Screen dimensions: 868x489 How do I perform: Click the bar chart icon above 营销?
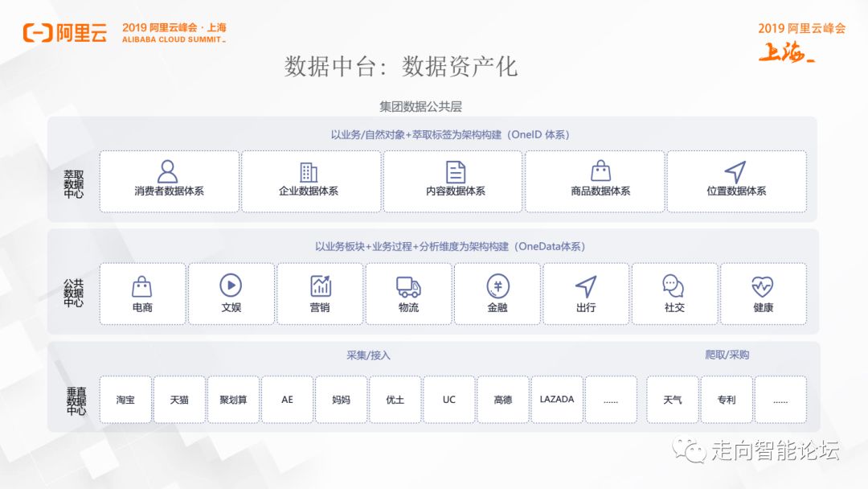pos(321,286)
